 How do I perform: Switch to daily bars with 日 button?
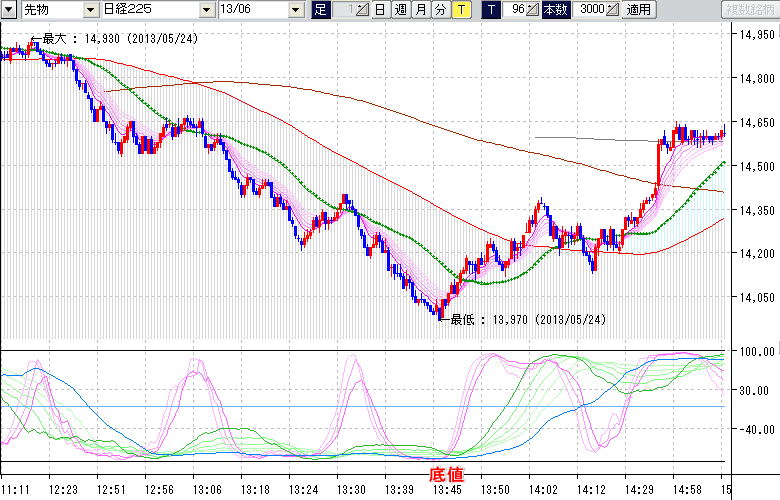click(x=380, y=9)
